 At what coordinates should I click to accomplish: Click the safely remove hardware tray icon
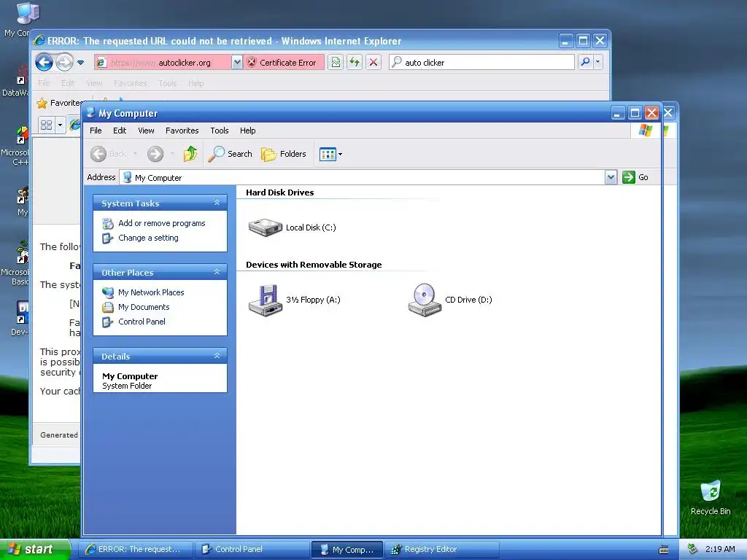[692, 549]
